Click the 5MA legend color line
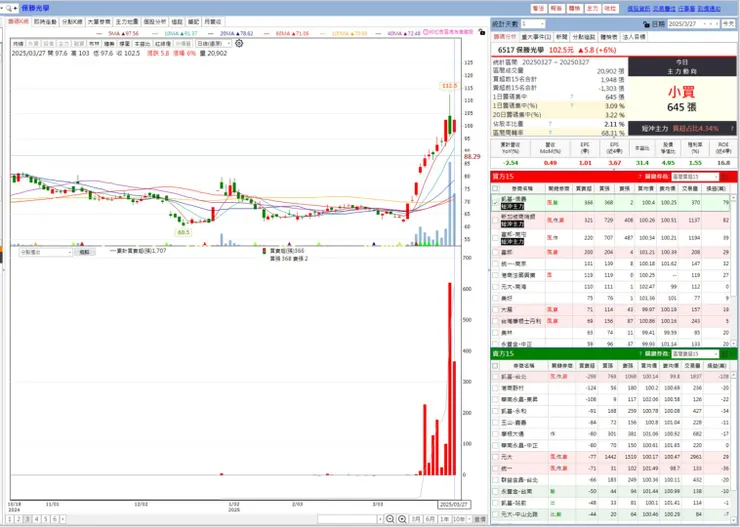This screenshot has width=740, height=527. [100, 34]
